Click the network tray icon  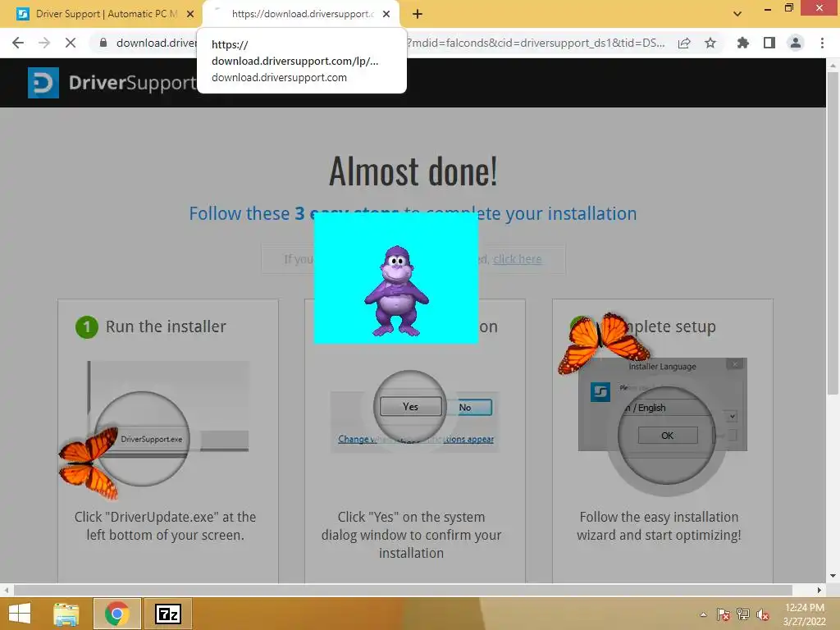pyautogui.click(x=743, y=614)
